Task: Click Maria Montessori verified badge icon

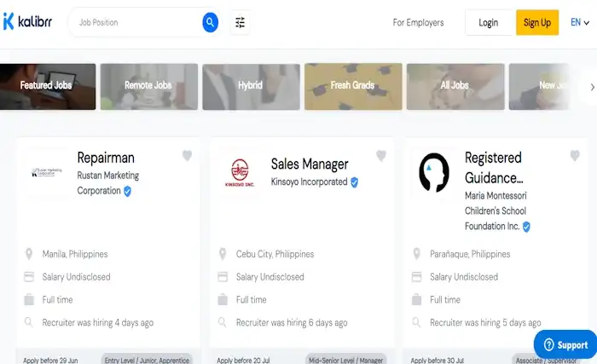Action: click(526, 227)
